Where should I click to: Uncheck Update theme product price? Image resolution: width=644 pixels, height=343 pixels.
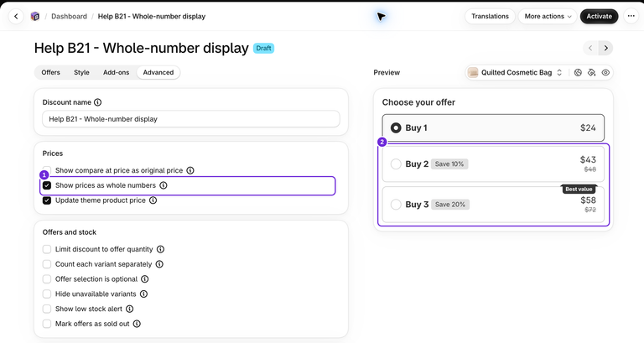click(47, 200)
